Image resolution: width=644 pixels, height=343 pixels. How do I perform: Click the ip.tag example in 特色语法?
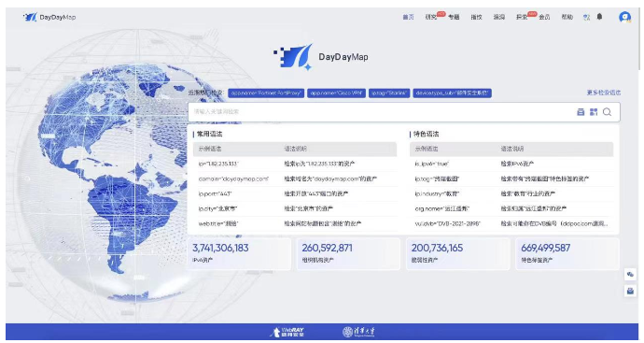437,179
